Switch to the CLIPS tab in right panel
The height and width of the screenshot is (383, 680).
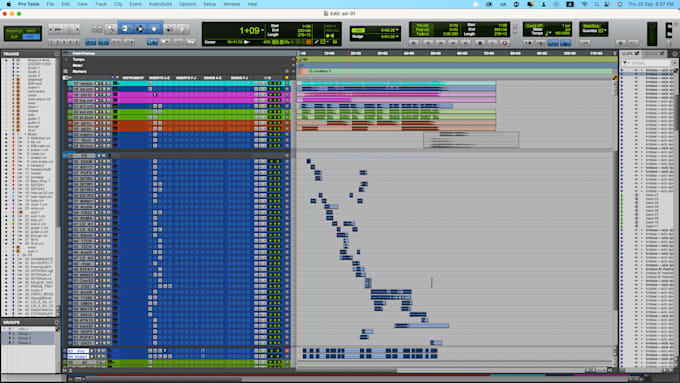click(x=631, y=54)
